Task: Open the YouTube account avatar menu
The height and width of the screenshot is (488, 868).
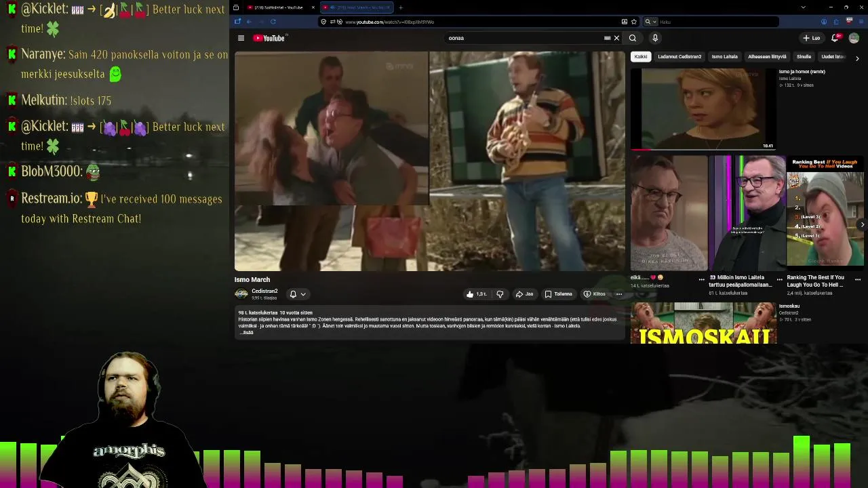Action: click(854, 38)
